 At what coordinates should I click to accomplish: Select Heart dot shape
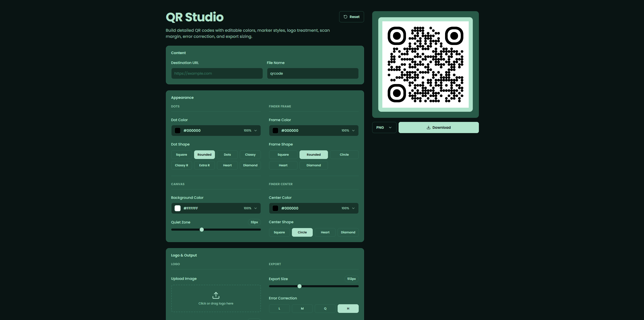(x=227, y=165)
